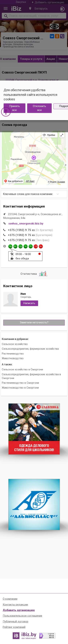Switch to the Акции tab
Viewport: 68px width, 644px height.
click(x=51, y=59)
